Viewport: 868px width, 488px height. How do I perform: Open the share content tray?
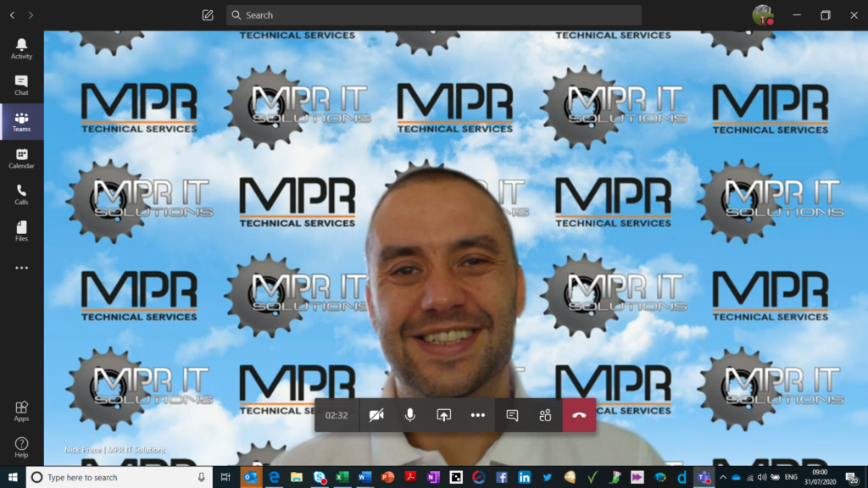click(x=444, y=415)
